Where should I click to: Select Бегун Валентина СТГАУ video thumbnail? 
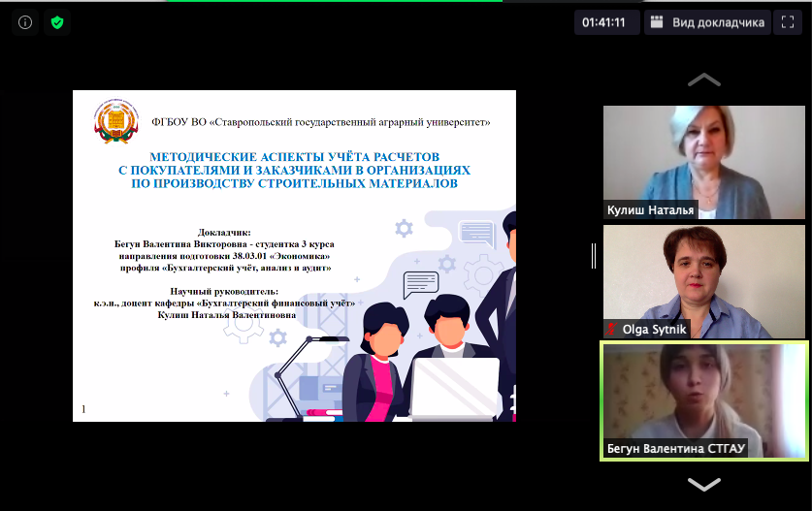703,400
